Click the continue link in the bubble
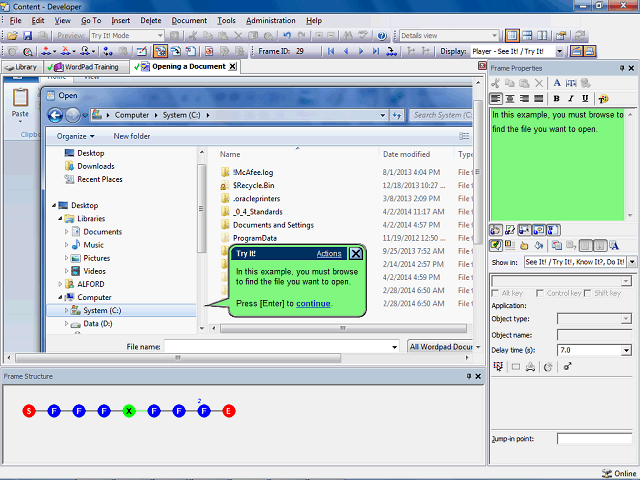Screen dimensions: 640x480 point(313,303)
